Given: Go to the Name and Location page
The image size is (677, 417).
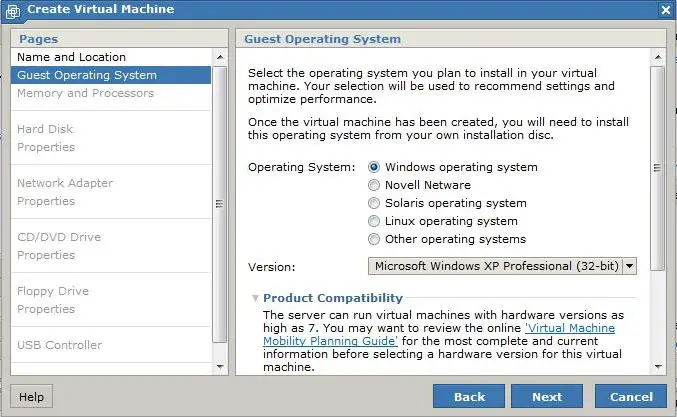Looking at the screenshot, I should tap(111, 57).
